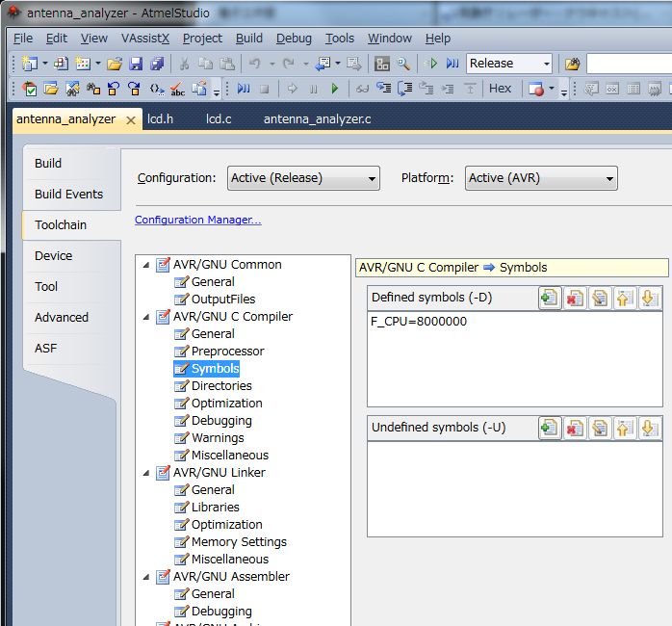Save the current file with the floppy icon
The image size is (672, 626).
tap(136, 64)
